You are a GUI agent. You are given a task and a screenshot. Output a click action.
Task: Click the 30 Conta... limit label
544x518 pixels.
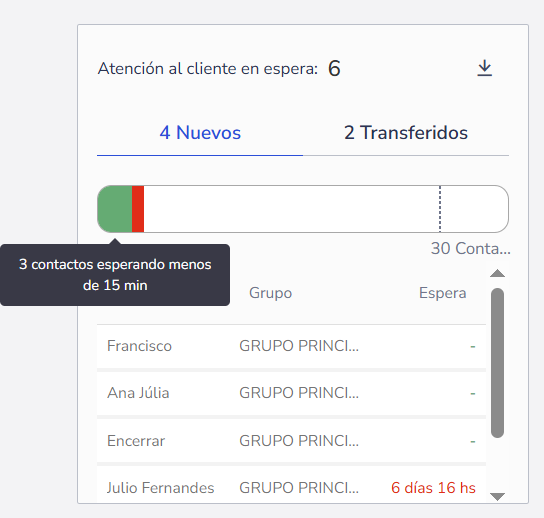470,248
